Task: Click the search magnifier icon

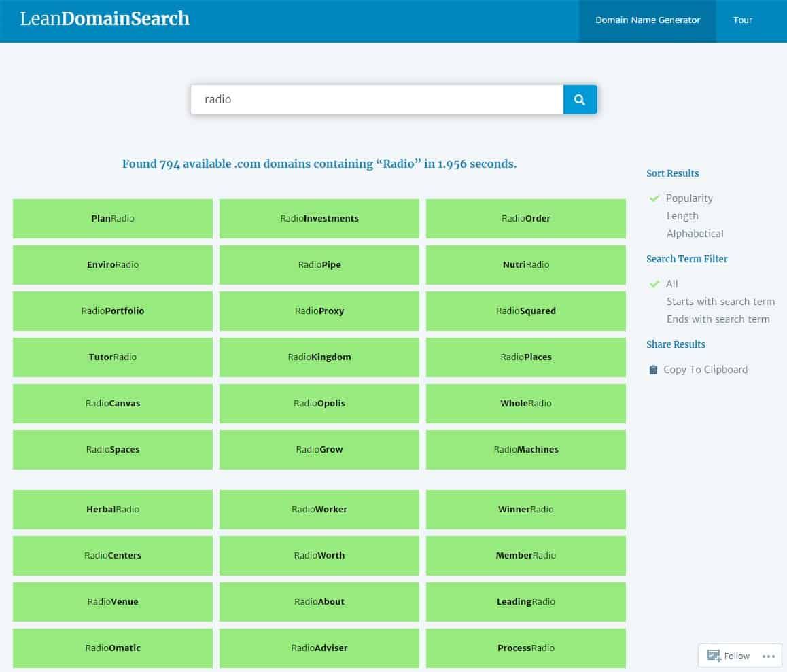Action: click(580, 99)
